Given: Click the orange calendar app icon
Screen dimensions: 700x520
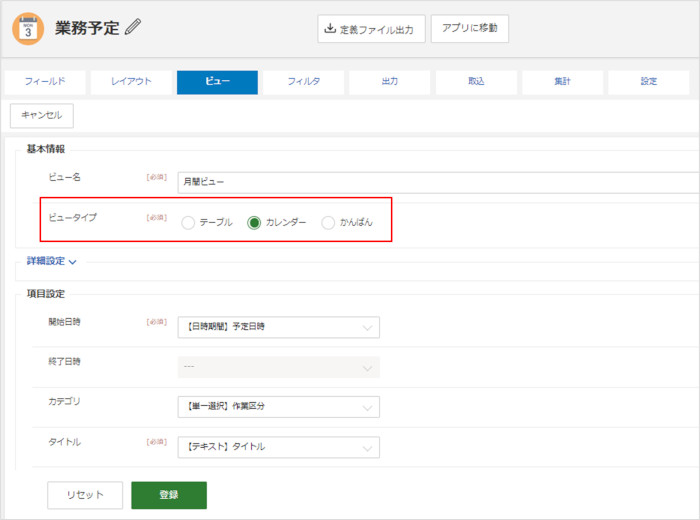Looking at the screenshot, I should click(x=28, y=29).
